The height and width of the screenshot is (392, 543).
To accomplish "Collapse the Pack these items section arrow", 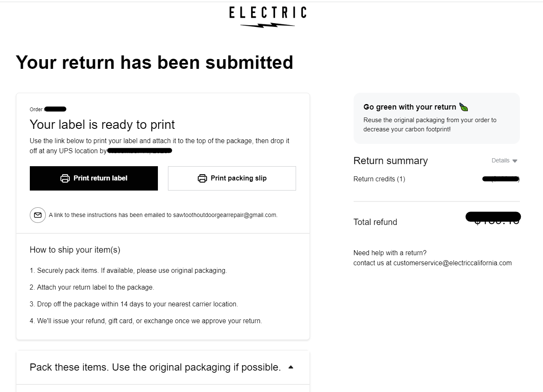I will [291, 367].
